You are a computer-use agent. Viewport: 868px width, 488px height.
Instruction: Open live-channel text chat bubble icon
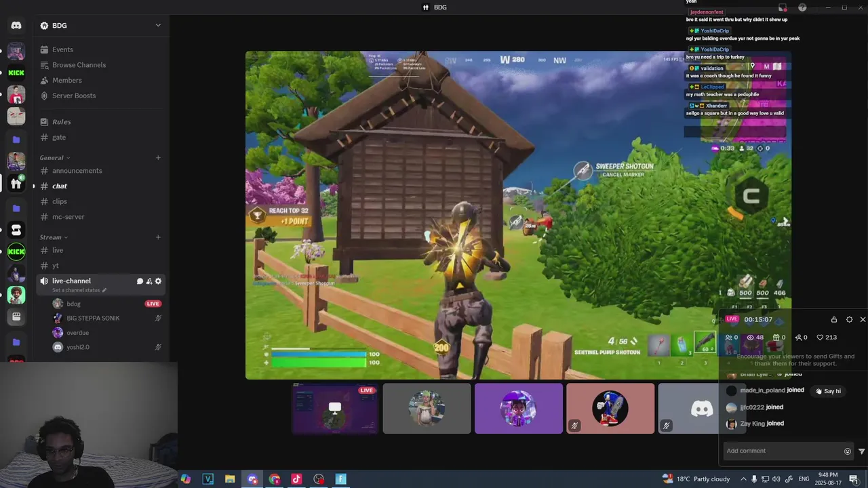pos(140,281)
